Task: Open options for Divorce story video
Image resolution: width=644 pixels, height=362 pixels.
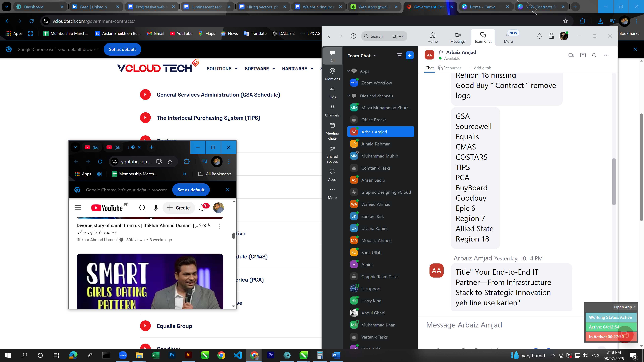Action: click(219, 226)
